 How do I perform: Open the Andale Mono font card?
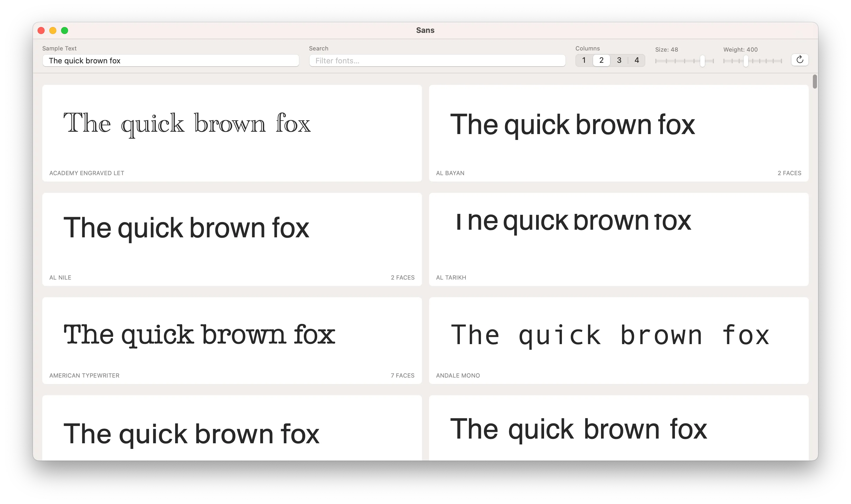[x=619, y=341]
